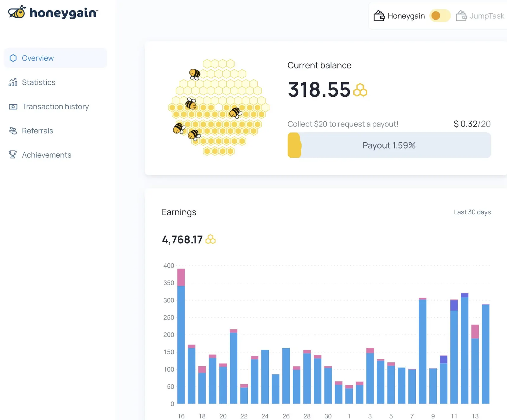Open the Referrals section
The image size is (507, 420).
click(x=37, y=131)
